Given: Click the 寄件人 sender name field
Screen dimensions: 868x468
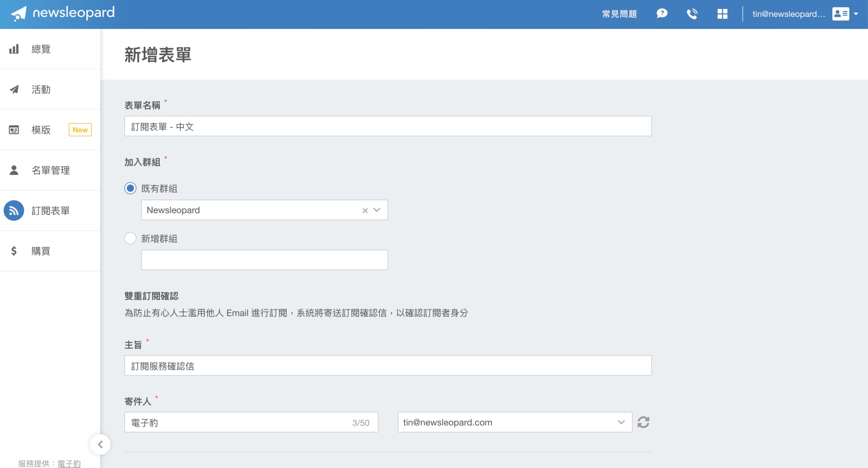Looking at the screenshot, I should [x=251, y=422].
